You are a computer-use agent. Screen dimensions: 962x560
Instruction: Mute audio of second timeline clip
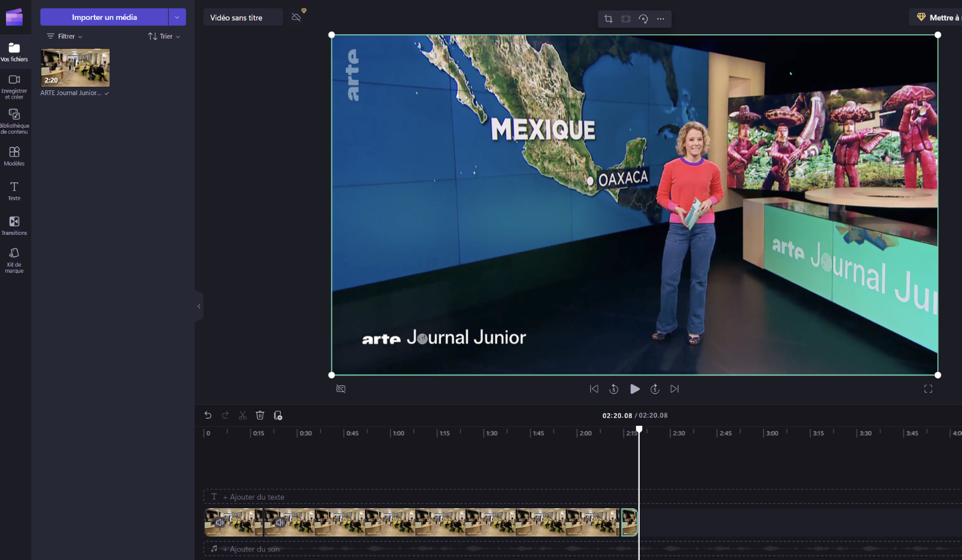[280, 523]
